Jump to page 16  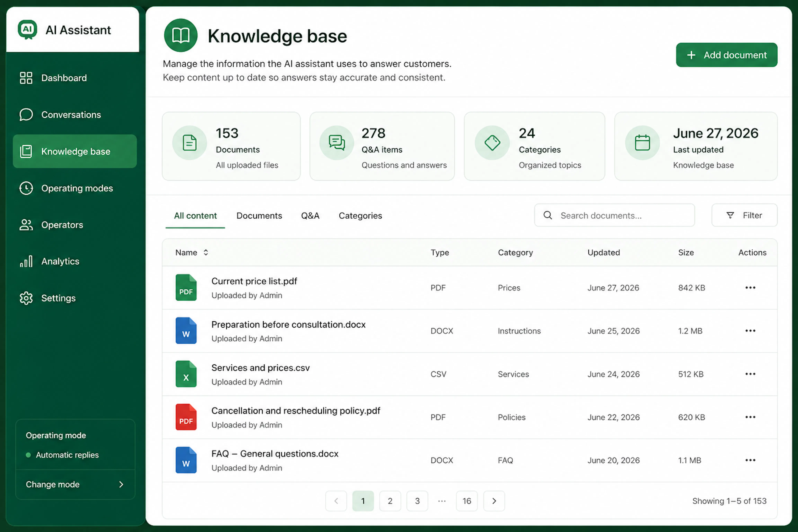point(467,501)
